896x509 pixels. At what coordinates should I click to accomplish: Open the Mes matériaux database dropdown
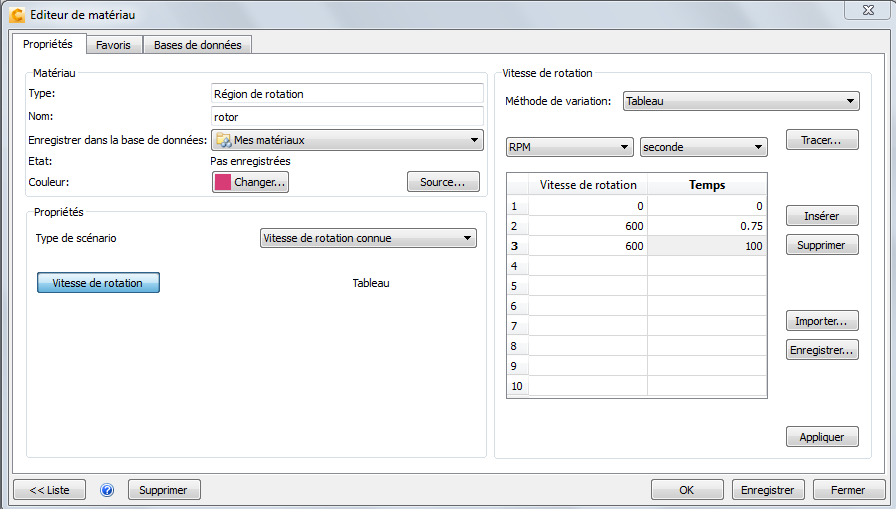pos(347,140)
